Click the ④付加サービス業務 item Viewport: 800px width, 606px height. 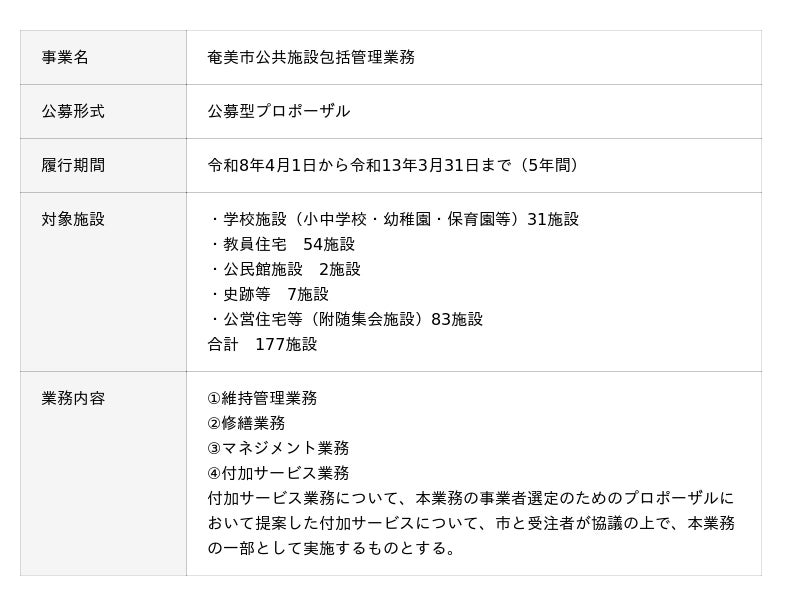[278, 473]
